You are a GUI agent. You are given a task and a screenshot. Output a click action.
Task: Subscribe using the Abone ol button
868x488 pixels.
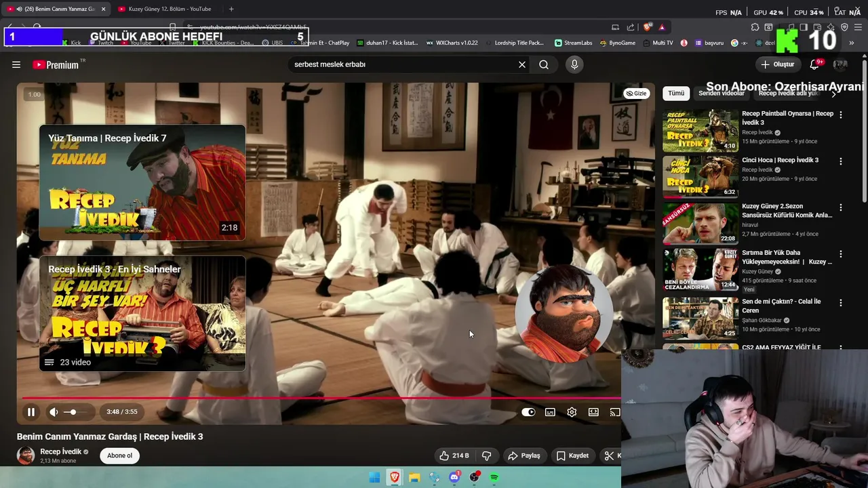pyautogui.click(x=119, y=455)
